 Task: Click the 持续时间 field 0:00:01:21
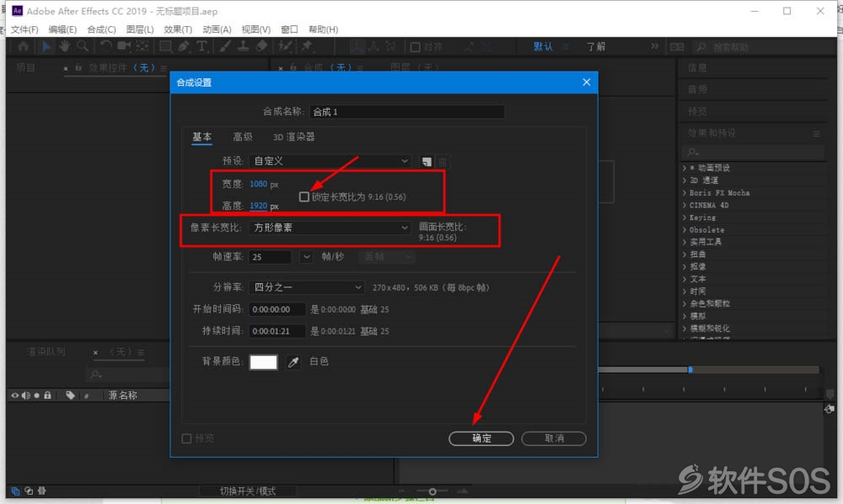pyautogui.click(x=277, y=331)
